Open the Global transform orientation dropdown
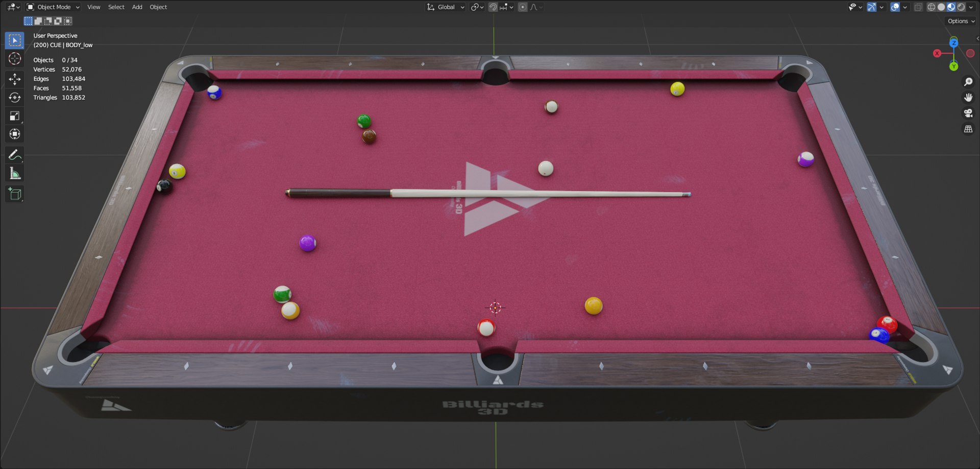980x469 pixels. tap(446, 7)
